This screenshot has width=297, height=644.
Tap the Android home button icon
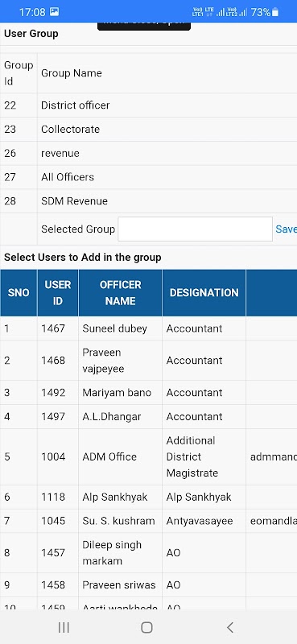point(146,627)
